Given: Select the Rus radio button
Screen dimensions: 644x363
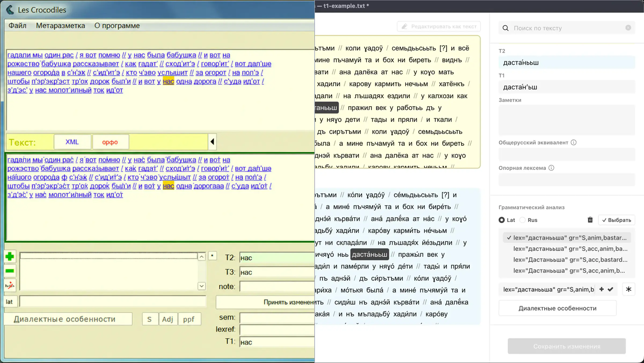Looking at the screenshot, I should coord(522,220).
